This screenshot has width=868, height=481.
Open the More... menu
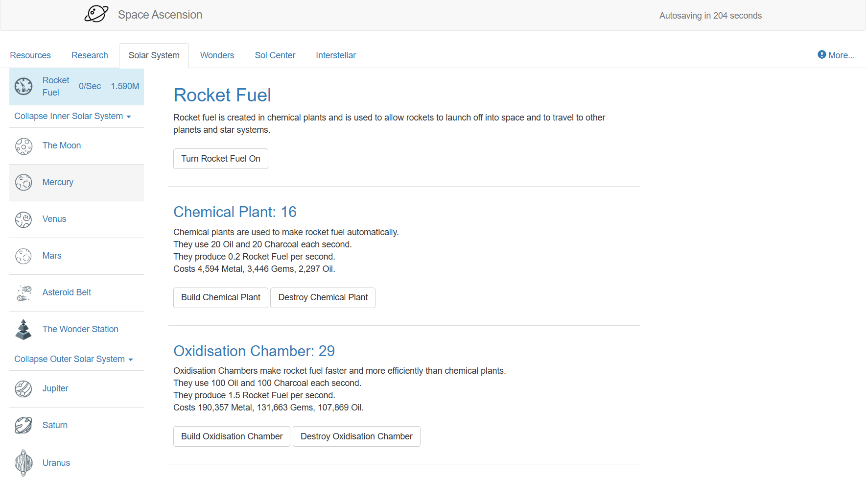(836, 55)
